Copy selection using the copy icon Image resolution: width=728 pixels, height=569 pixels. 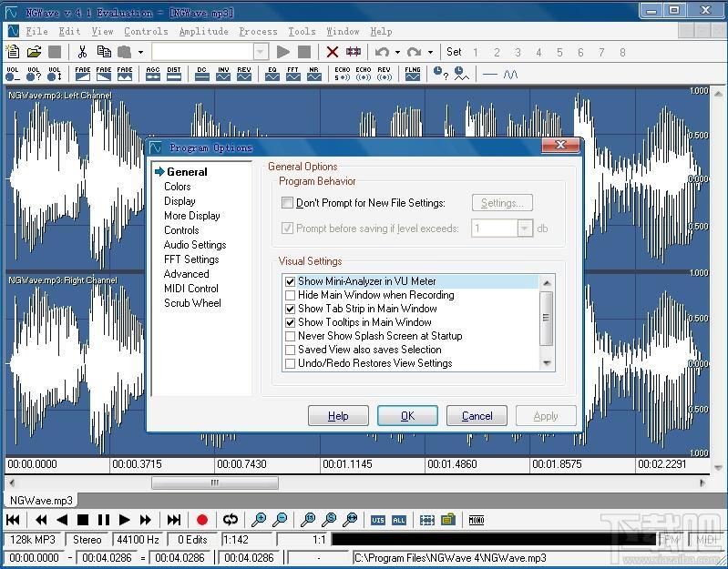tap(104, 52)
